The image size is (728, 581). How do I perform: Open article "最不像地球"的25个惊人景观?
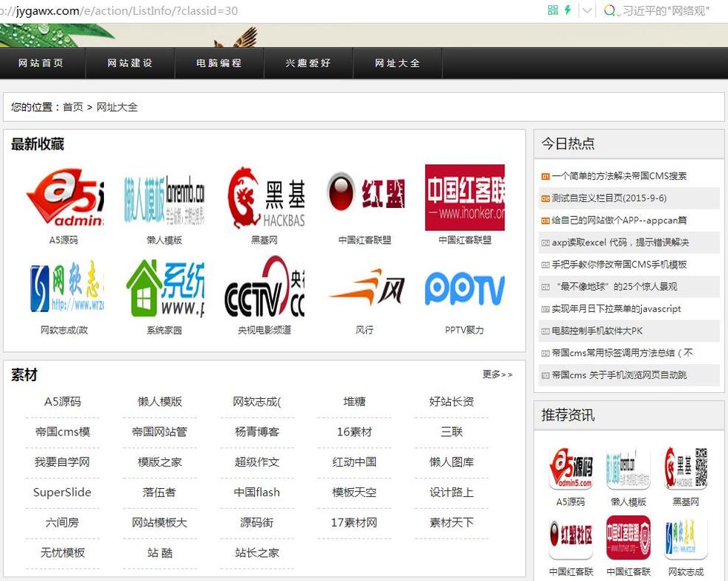[x=616, y=287]
